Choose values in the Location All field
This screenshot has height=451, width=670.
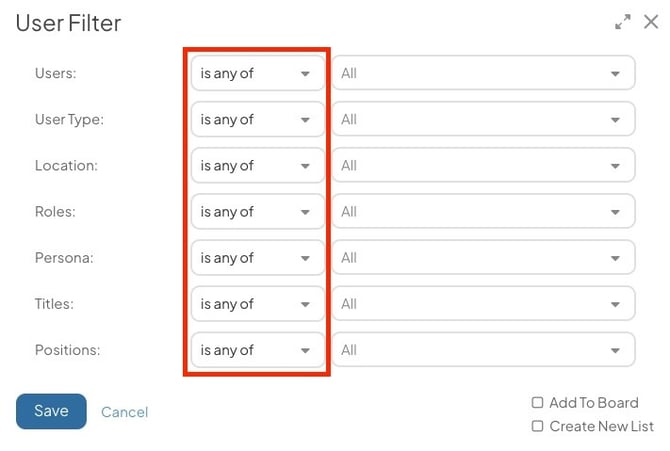pos(483,165)
